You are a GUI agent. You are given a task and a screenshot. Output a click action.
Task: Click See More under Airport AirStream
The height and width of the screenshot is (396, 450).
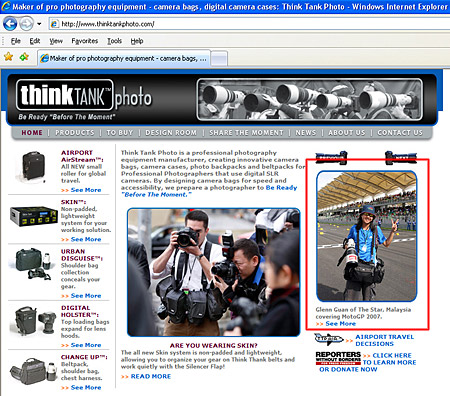pos(86,190)
